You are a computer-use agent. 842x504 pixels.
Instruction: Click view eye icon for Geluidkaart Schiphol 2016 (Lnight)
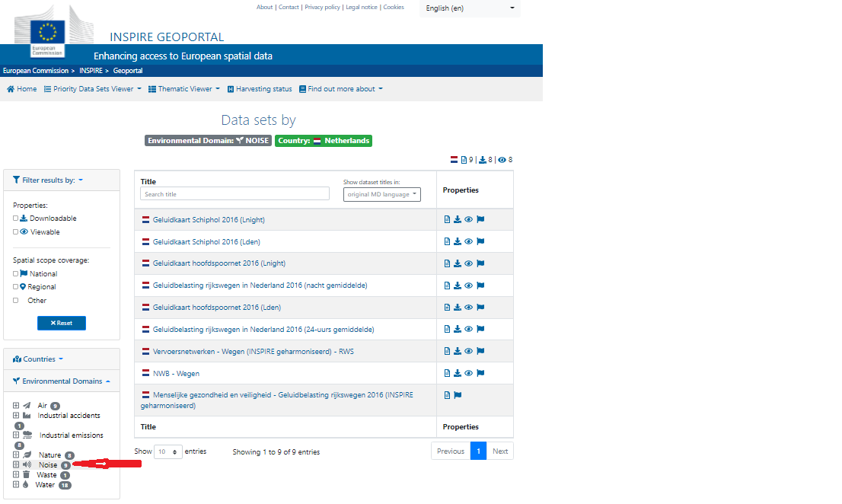469,219
